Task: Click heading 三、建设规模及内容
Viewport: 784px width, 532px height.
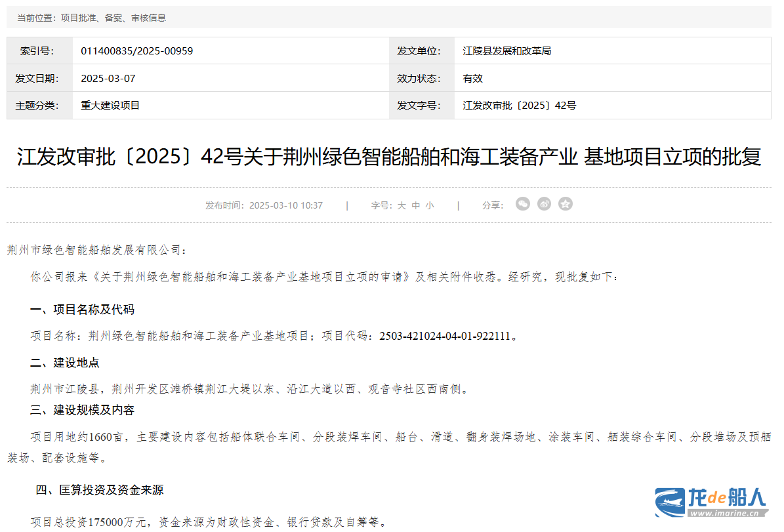Action: [82, 410]
